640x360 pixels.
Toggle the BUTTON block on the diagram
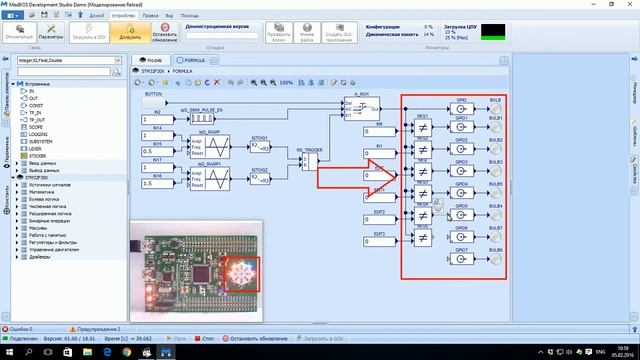(153, 102)
